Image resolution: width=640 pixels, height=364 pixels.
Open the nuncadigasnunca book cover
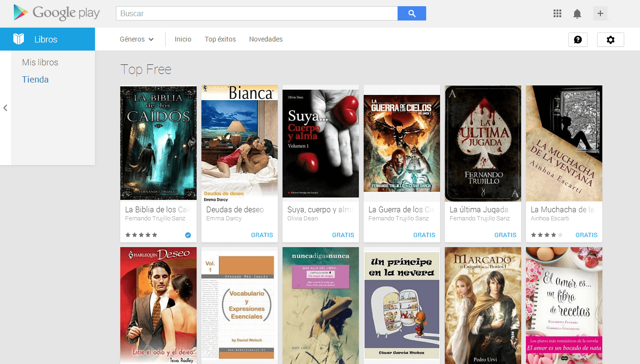[321, 306]
